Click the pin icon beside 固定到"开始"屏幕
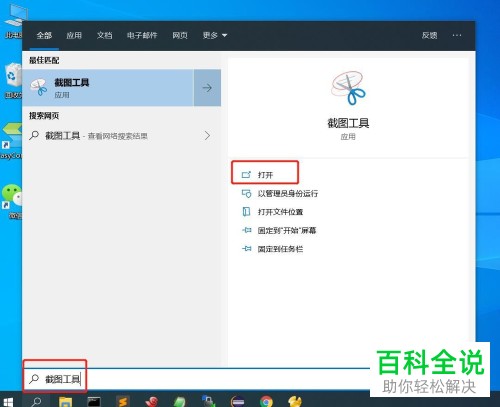This screenshot has height=407, width=500. 246,230
